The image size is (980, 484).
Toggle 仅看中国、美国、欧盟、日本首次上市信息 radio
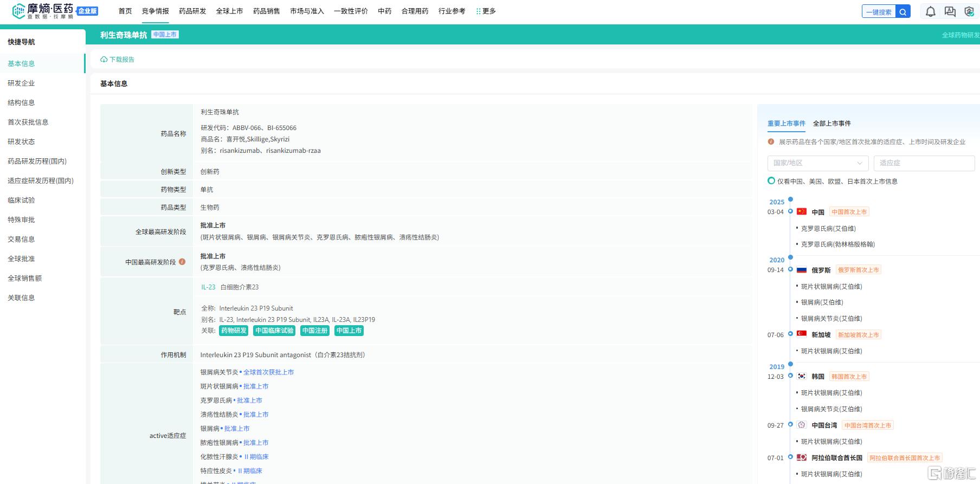tap(771, 181)
